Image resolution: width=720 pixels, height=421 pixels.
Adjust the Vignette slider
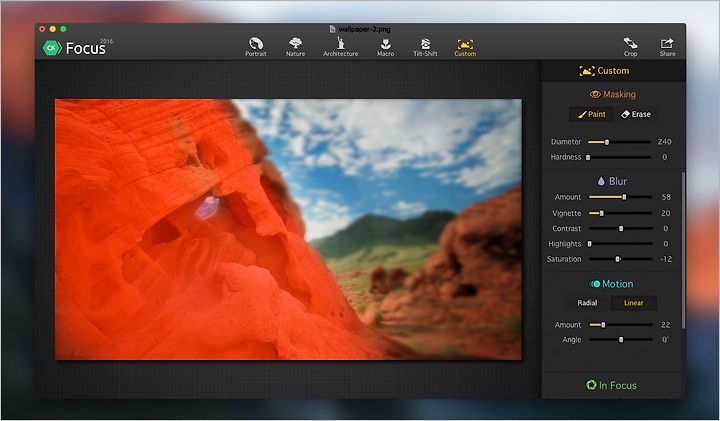click(x=620, y=213)
